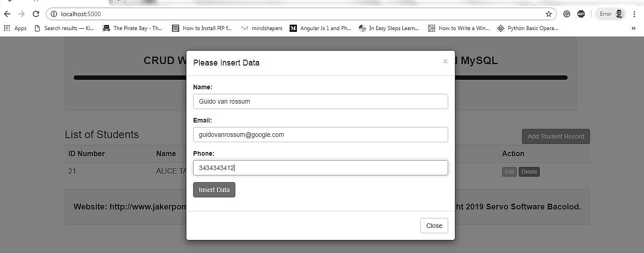This screenshot has width=644, height=253.
Task: Bookmark this page with the star icon
Action: pyautogui.click(x=549, y=14)
